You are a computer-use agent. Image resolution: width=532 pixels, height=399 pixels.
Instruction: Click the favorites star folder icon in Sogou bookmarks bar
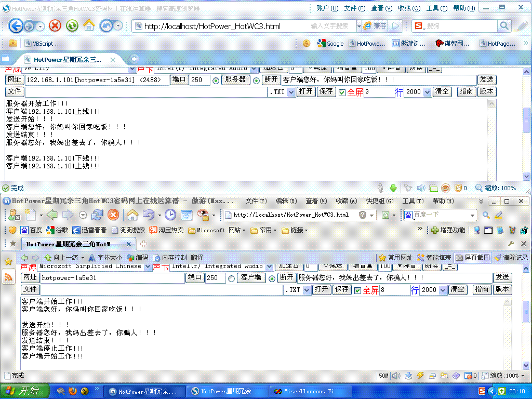coord(13,43)
